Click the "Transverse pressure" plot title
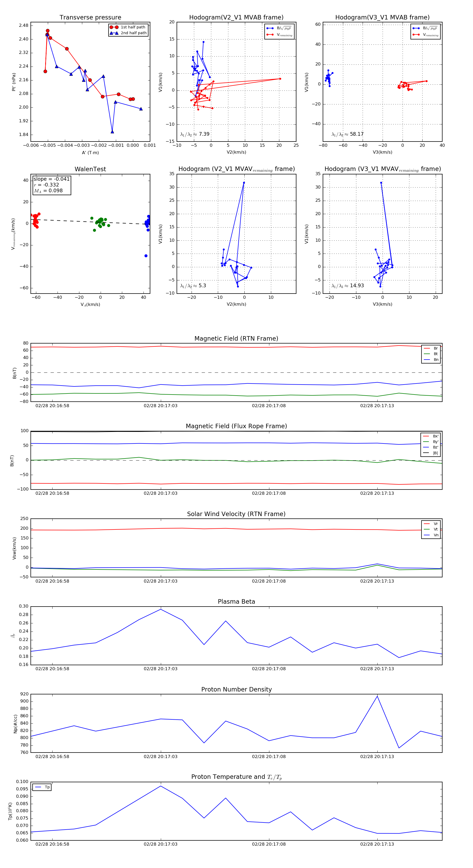 90,18
